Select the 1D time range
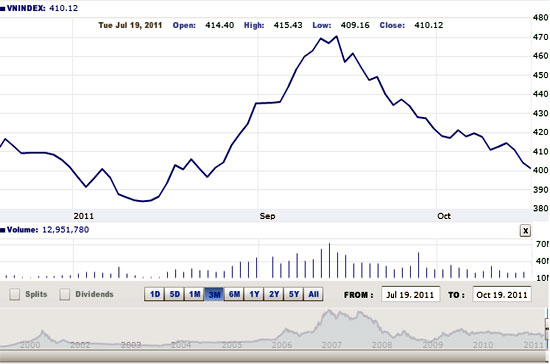Screen dimensions: 550x364 tap(154, 294)
